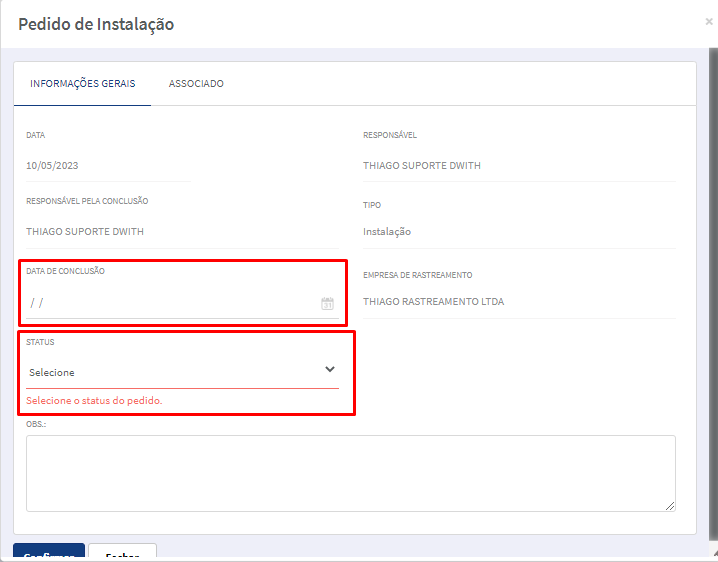Click THIAGO RASTREAMENTO LTDA company value

point(434,302)
